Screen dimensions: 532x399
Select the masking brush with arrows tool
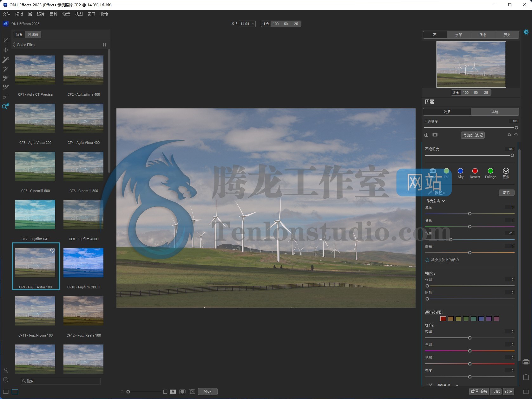pyautogui.click(x=6, y=69)
